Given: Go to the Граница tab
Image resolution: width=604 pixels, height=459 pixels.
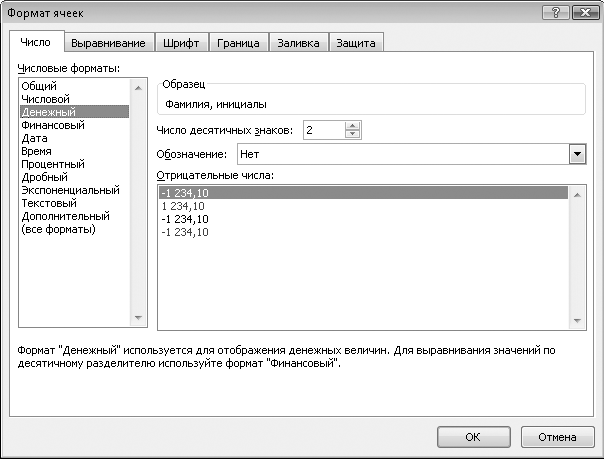Looking at the screenshot, I should click(x=238, y=43).
